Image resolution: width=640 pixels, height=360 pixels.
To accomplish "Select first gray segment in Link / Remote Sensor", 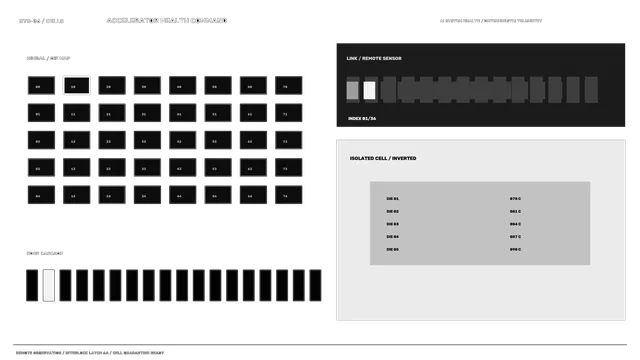I will pos(353,90).
